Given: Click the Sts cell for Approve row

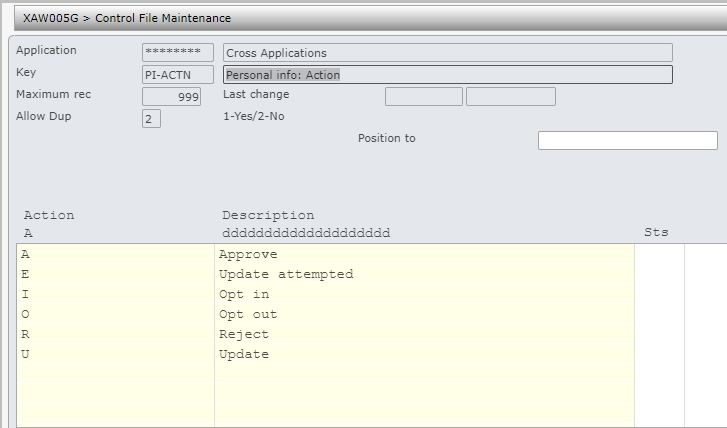Looking at the screenshot, I should [658, 254].
